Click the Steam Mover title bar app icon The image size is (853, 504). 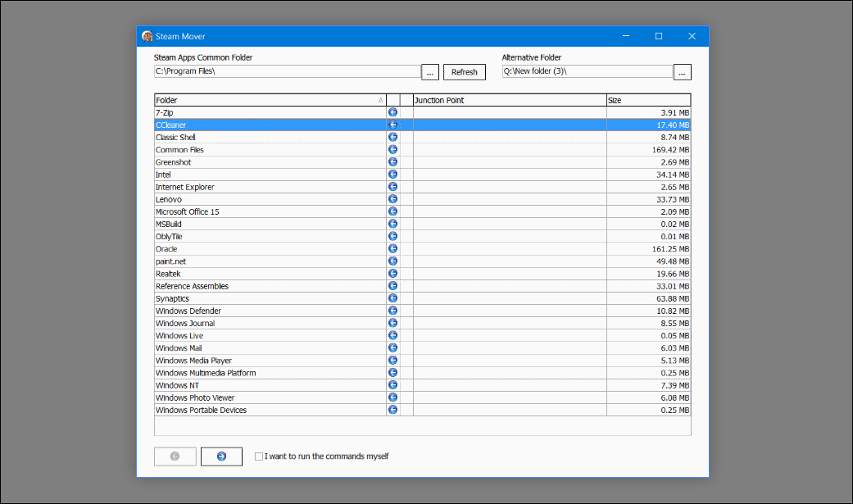tap(147, 36)
